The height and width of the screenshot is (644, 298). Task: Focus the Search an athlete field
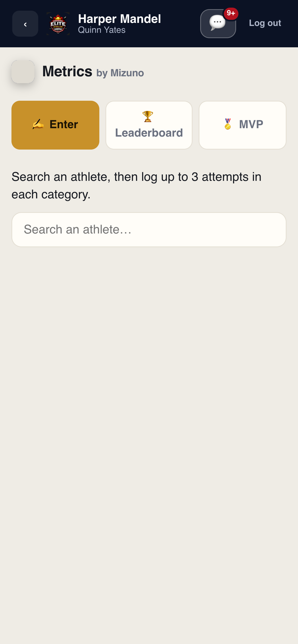pyautogui.click(x=149, y=230)
